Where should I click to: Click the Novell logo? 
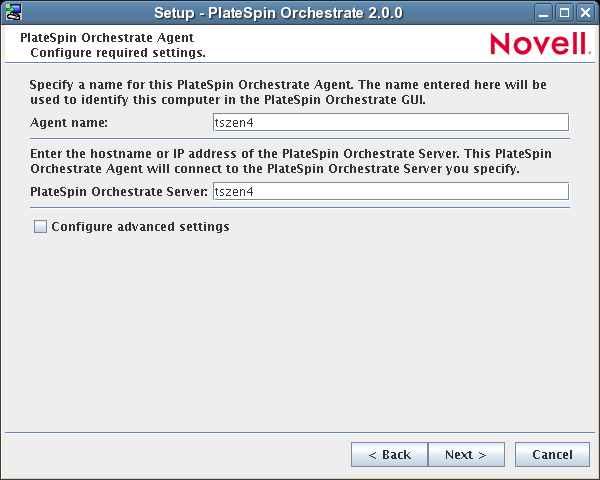(x=540, y=44)
